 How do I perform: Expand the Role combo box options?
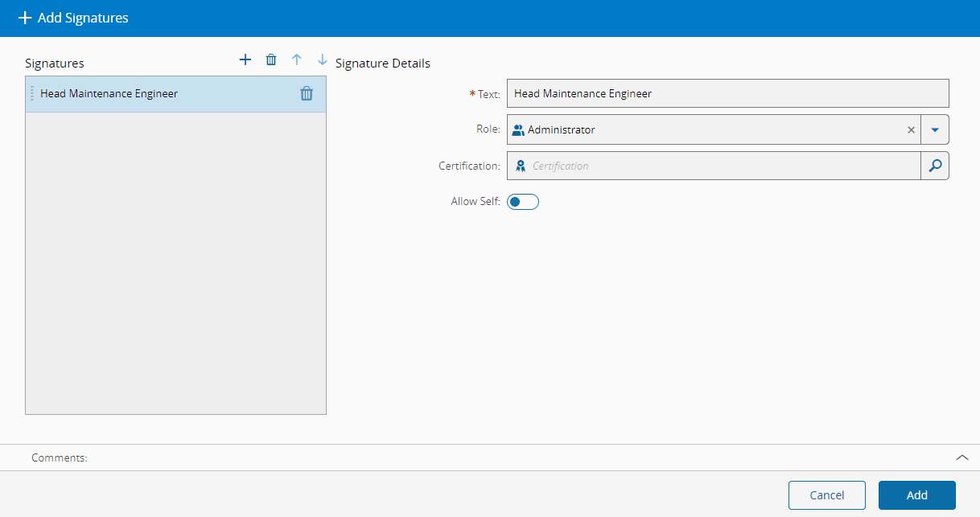936,129
